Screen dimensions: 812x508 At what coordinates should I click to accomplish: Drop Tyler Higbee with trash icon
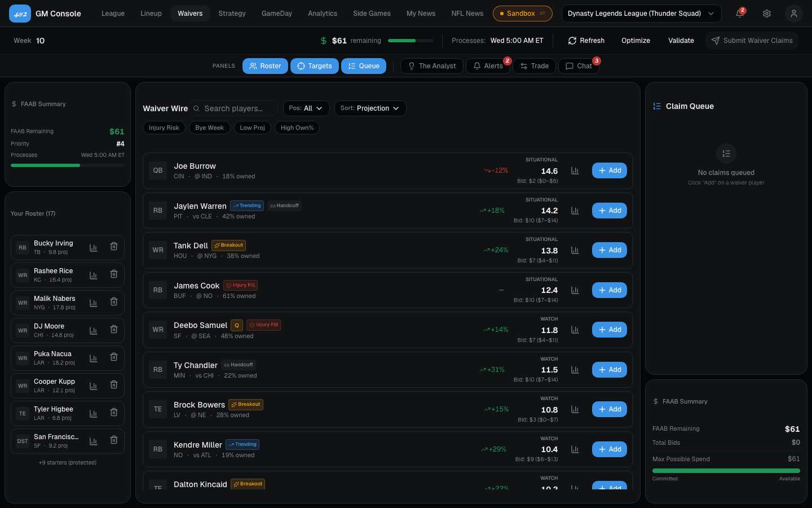coord(114,413)
